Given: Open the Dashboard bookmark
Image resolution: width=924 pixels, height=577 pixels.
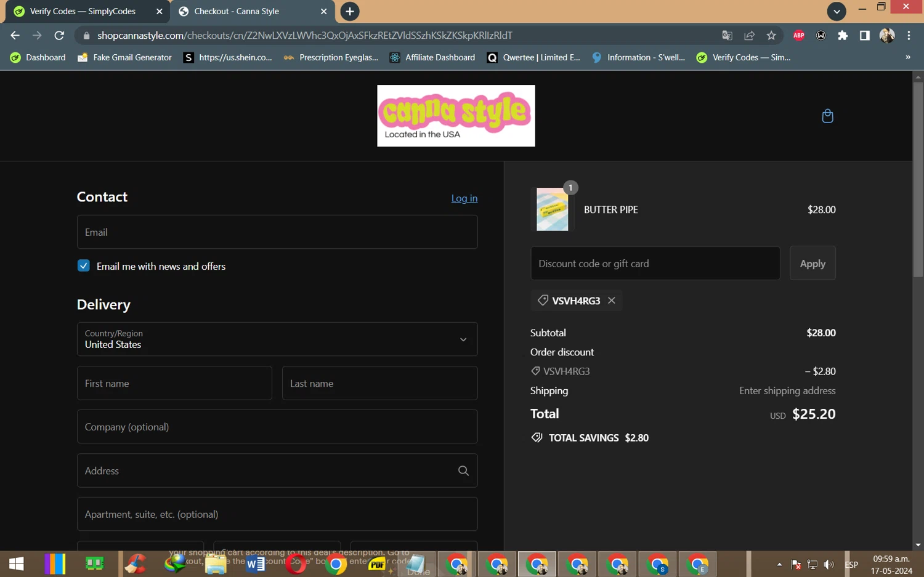Looking at the screenshot, I should tap(38, 57).
